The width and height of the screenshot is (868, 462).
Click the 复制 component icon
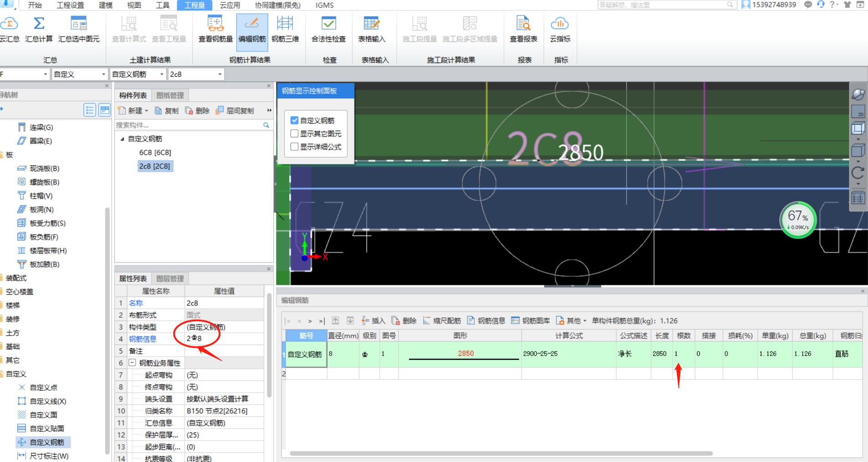pos(158,110)
